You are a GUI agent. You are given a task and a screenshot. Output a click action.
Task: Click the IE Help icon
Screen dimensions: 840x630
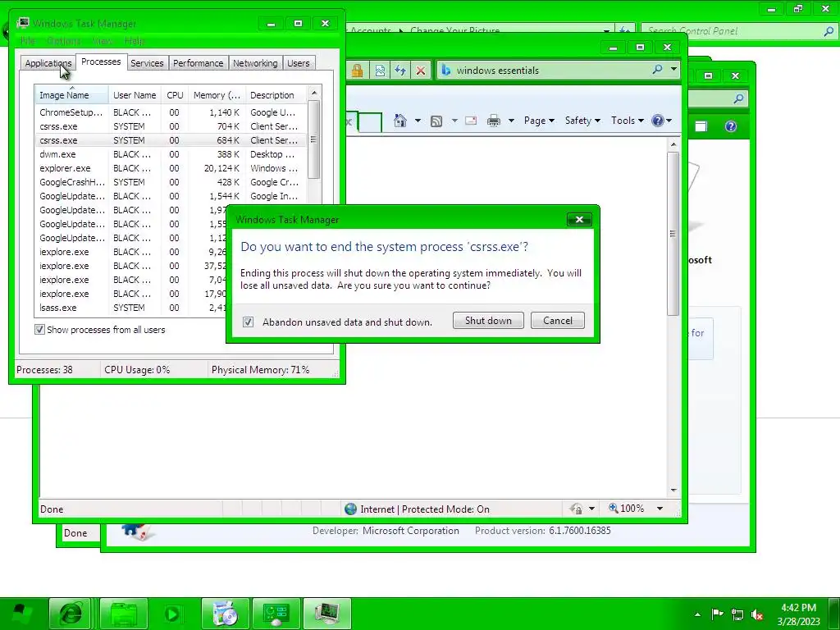[x=658, y=121]
